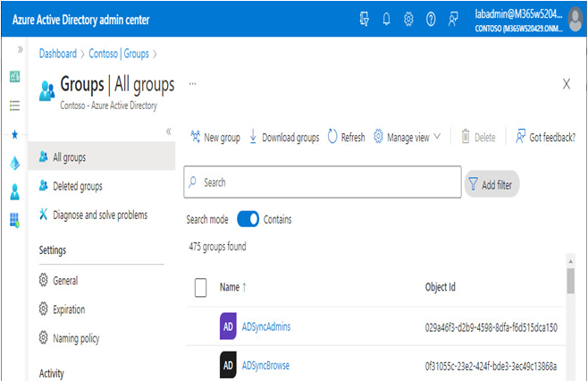
Task: Click Azure Active Directory admin center title
Action: point(80,20)
